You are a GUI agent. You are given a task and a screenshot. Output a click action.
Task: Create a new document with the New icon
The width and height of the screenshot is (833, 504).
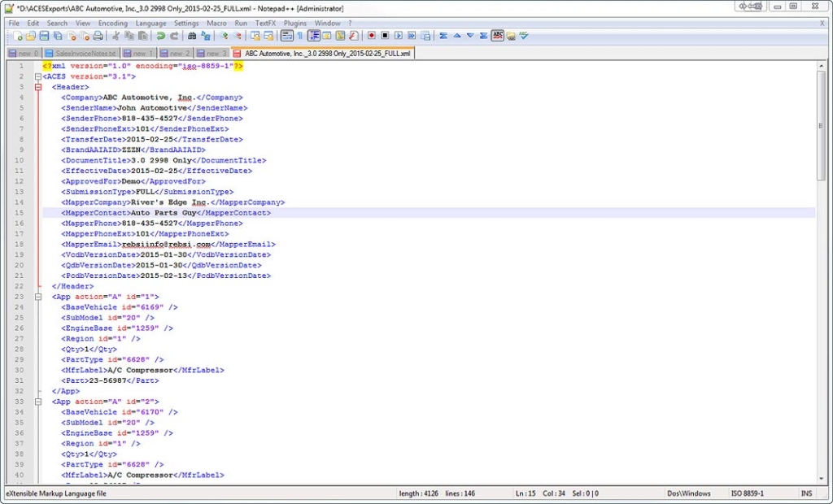[x=18, y=36]
